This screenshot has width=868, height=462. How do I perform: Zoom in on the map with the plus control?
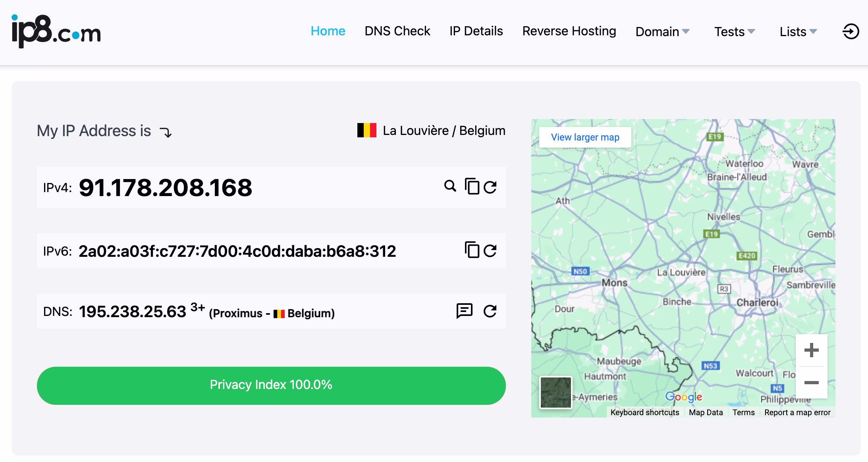[x=812, y=350]
